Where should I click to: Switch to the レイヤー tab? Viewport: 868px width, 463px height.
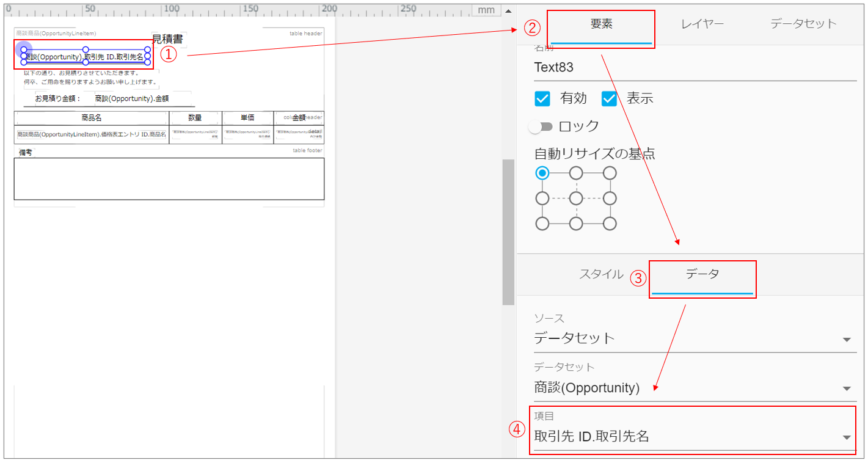(x=702, y=24)
